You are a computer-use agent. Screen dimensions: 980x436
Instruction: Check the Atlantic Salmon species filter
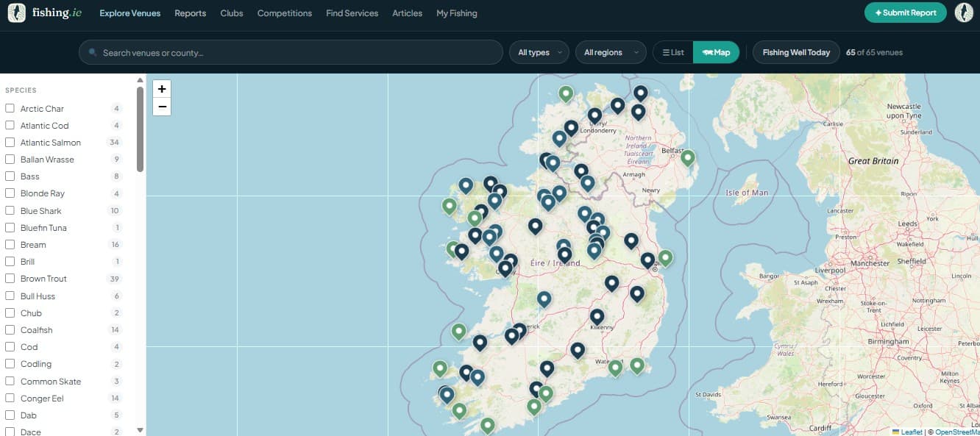tap(10, 142)
